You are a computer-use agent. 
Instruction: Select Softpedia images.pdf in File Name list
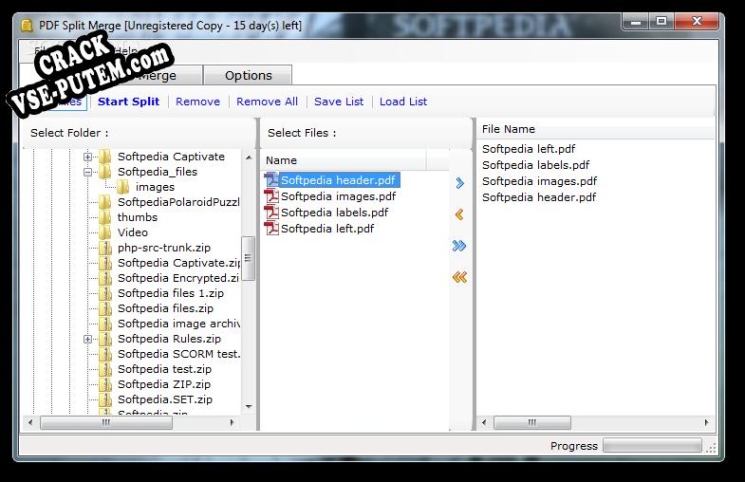coord(539,181)
